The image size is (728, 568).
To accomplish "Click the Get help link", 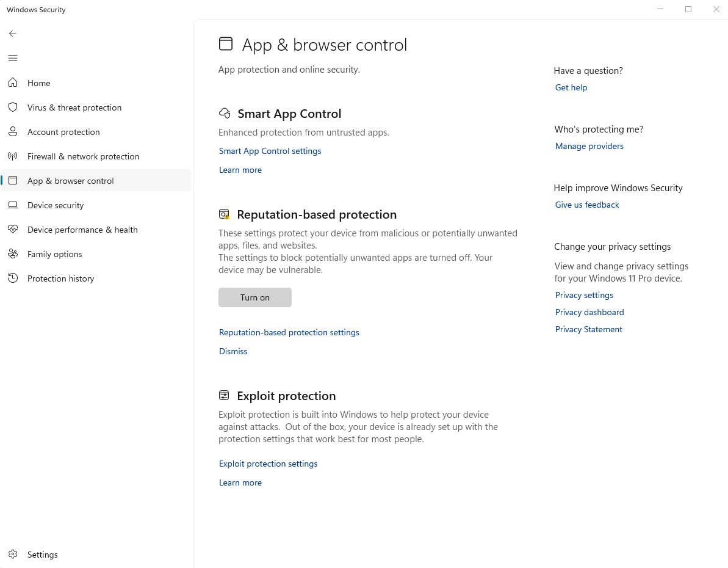I will (571, 87).
